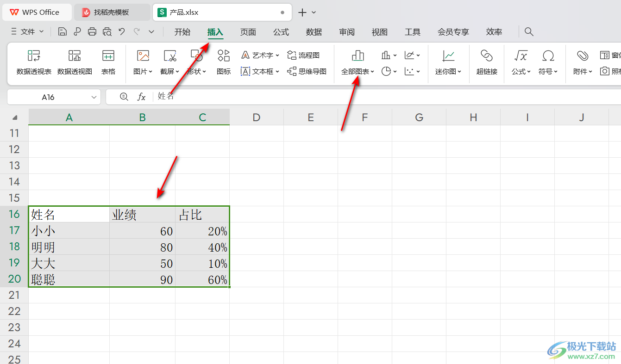
Task: Select the Insert (插入) tab
Action: coord(215,32)
